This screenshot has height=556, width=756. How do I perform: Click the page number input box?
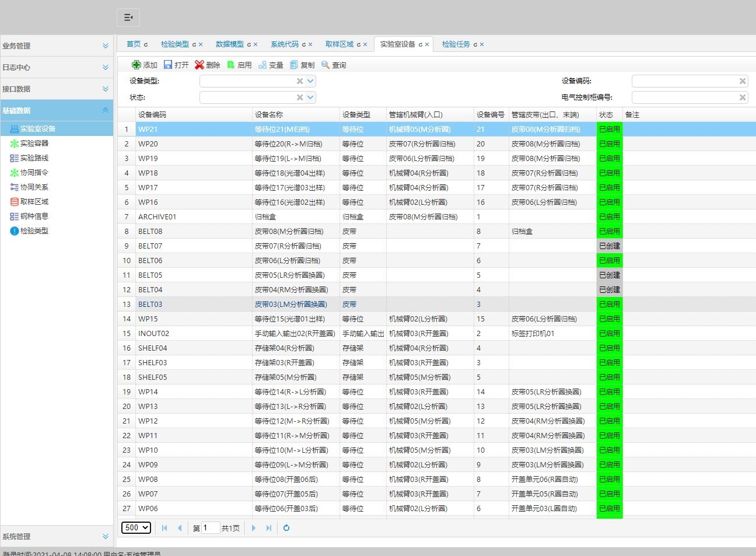coord(211,528)
